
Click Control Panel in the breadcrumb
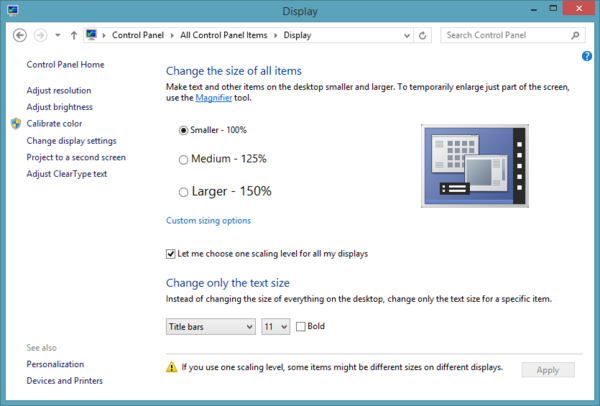[138, 35]
